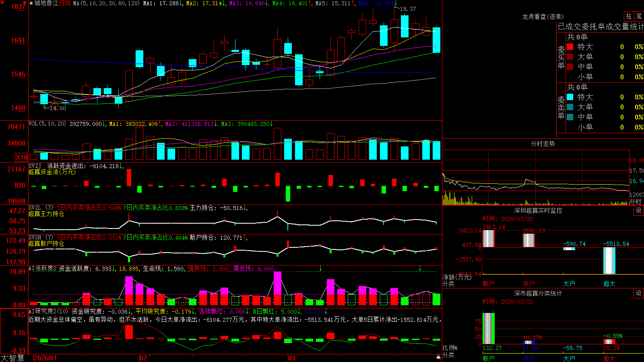The image size is (644, 362).
Task: Click the 城地香江 stock name
Action: [46, 3]
